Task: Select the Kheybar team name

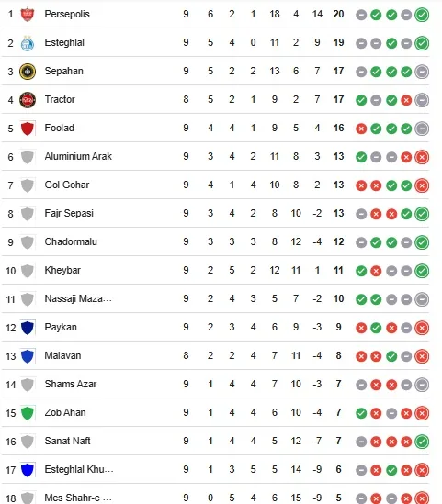Action: [x=62, y=270]
